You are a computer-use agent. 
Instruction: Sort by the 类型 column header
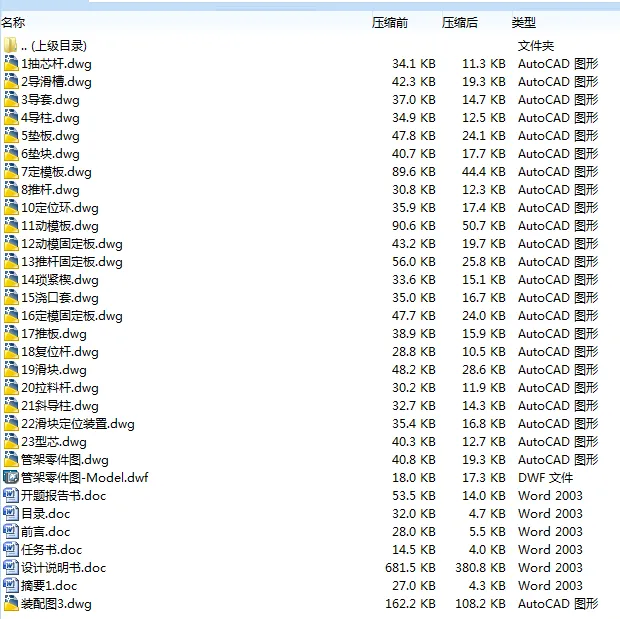(x=524, y=23)
